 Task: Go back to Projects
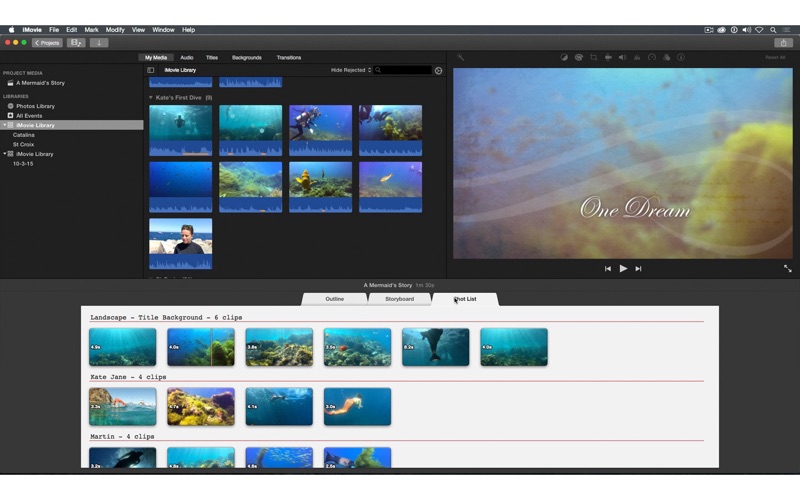pos(47,43)
